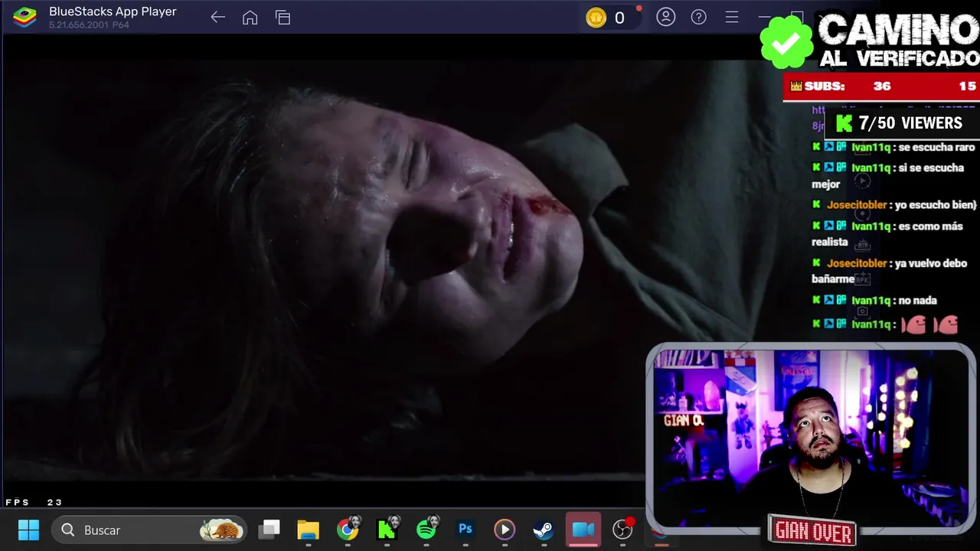Click the BlueStacks App Player title text
This screenshot has width=980, height=551.
click(113, 11)
